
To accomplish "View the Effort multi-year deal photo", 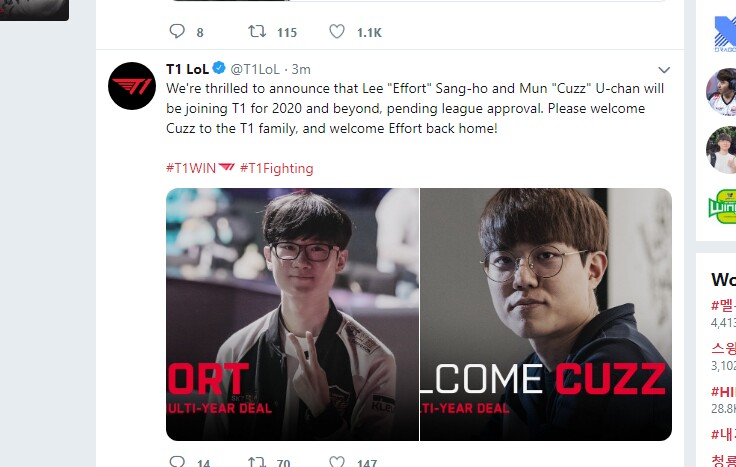I will pos(292,314).
